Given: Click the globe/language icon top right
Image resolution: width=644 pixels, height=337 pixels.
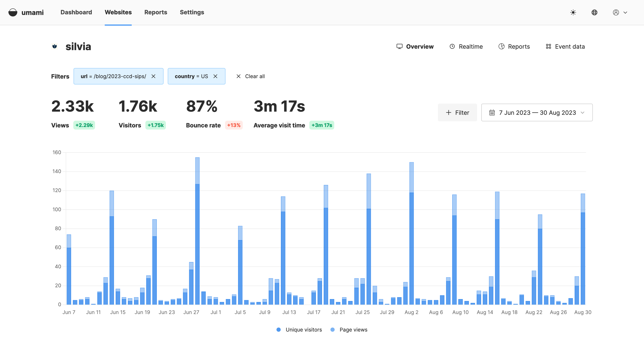Looking at the screenshot, I should pyautogui.click(x=595, y=12).
